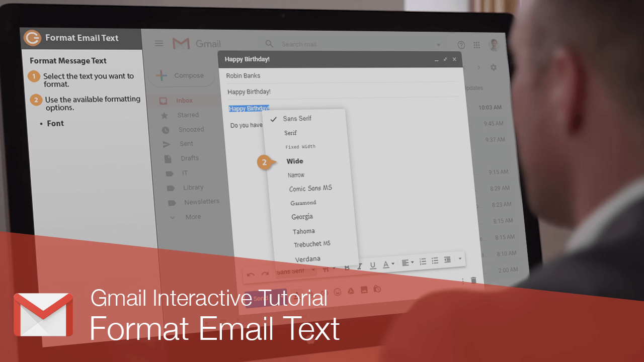Choose the Comic Sans MS font

(311, 189)
